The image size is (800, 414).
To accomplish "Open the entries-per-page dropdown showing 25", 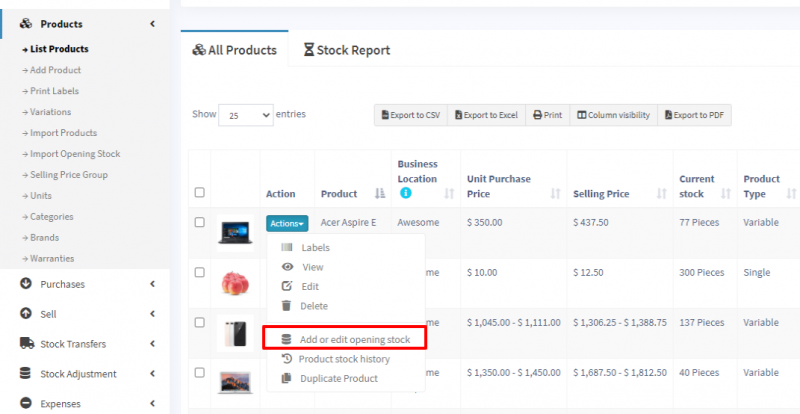I will [245, 115].
